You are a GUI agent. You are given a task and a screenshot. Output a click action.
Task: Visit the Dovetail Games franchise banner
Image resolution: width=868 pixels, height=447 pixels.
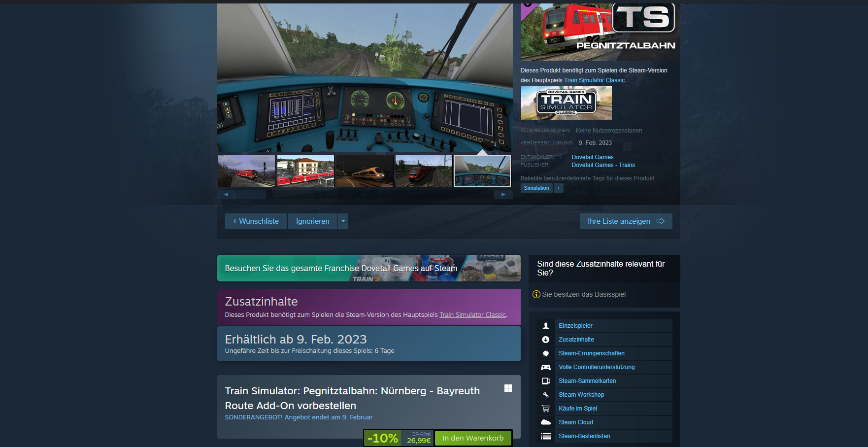click(x=368, y=268)
